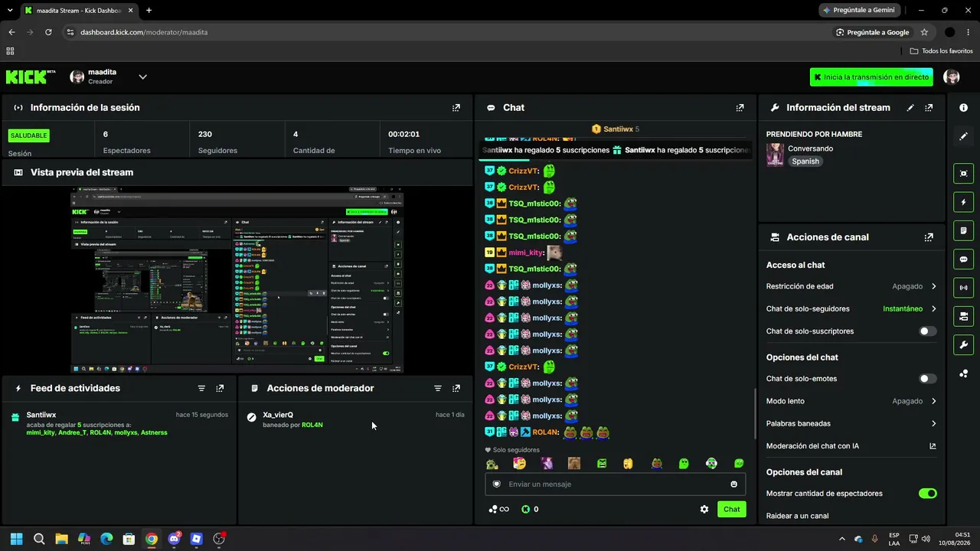Viewport: 980px width, 551px height.
Task: Edit stream information with the pencil icon
Action: (x=910, y=108)
